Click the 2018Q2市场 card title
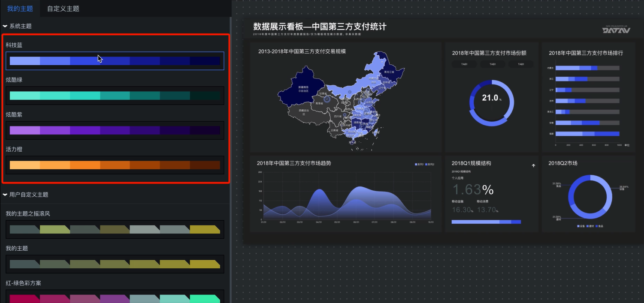This screenshot has width=644, height=303. [x=563, y=163]
